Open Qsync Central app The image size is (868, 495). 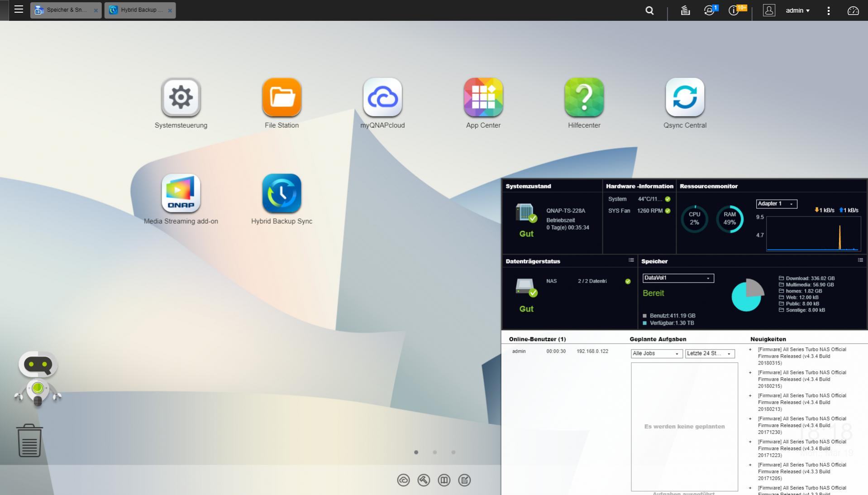[685, 97]
